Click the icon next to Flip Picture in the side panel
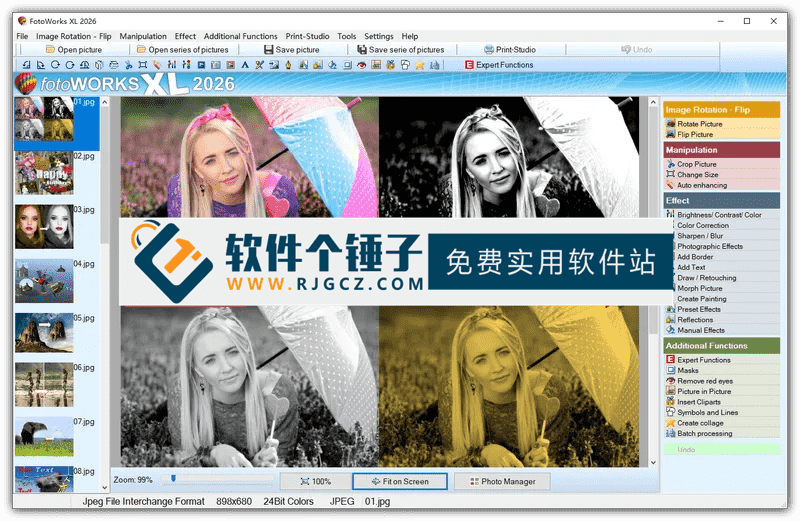Viewport: 800px width, 521px height. [670, 134]
